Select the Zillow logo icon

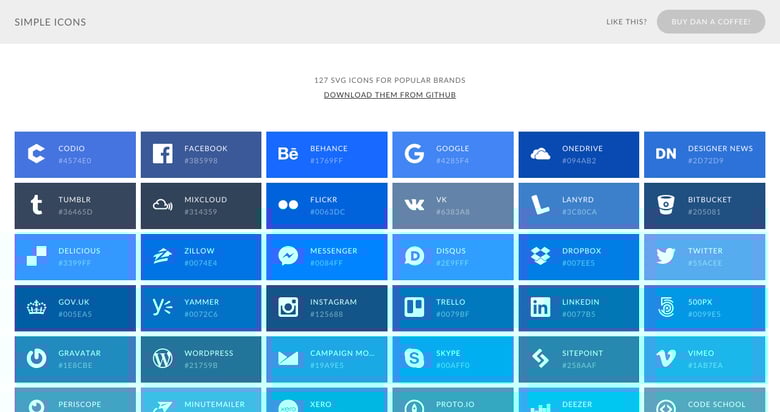coord(162,256)
